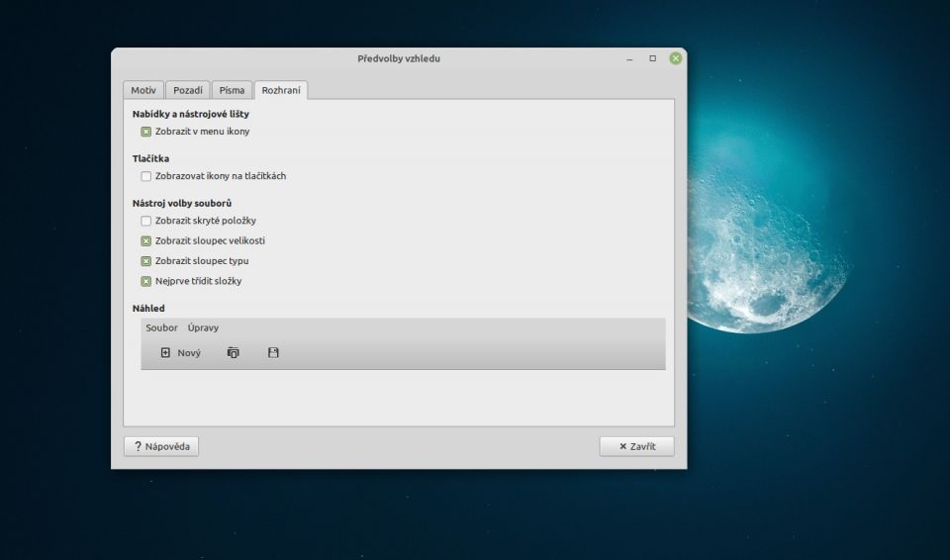Click the 'Náhled' section heading
950x560 pixels.
pos(148,309)
